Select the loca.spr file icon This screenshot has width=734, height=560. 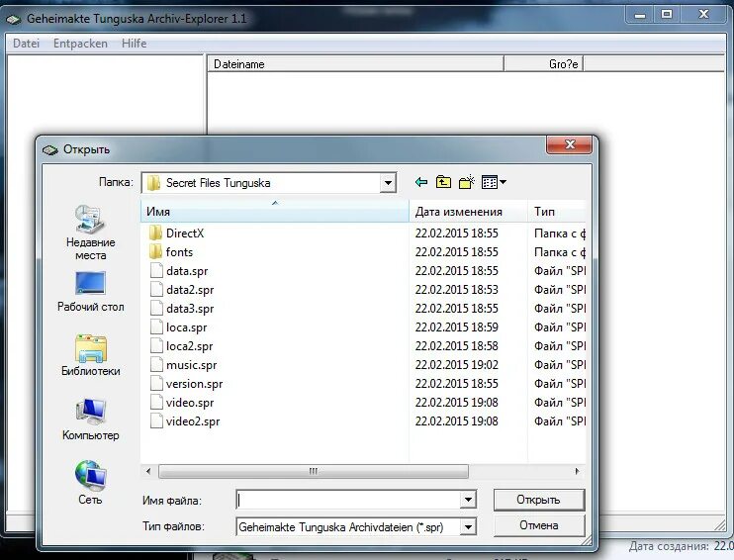[x=156, y=327]
